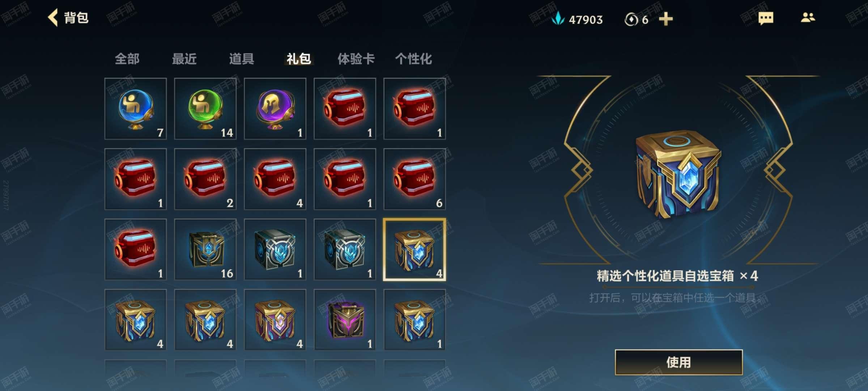868x391 pixels.
Task: Select the blue orb item with count 7
Action: [136, 109]
